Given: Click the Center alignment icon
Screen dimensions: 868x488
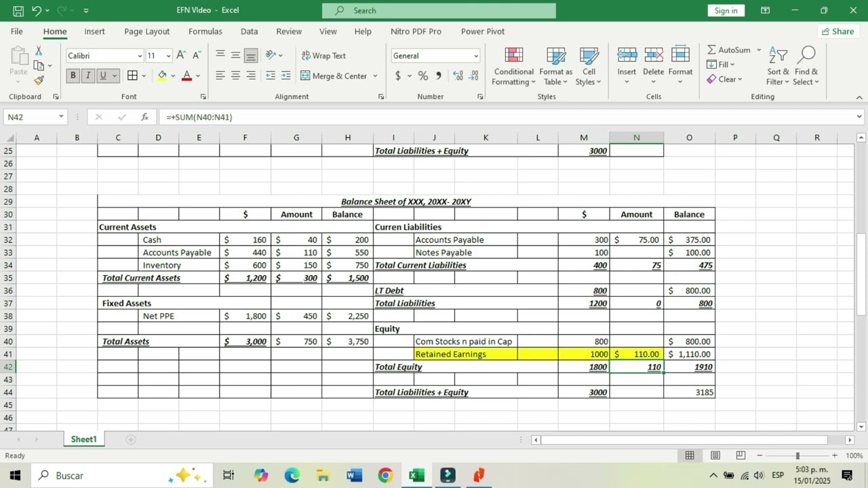Looking at the screenshot, I should (x=235, y=76).
